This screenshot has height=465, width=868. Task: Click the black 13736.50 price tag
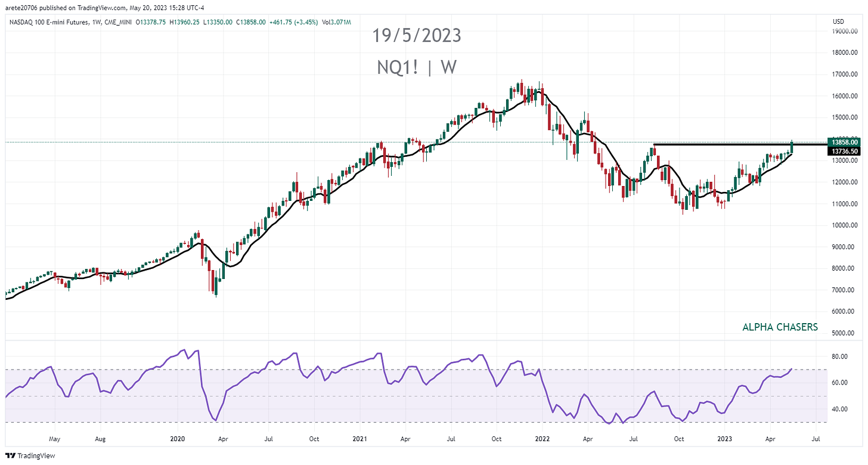tap(843, 151)
